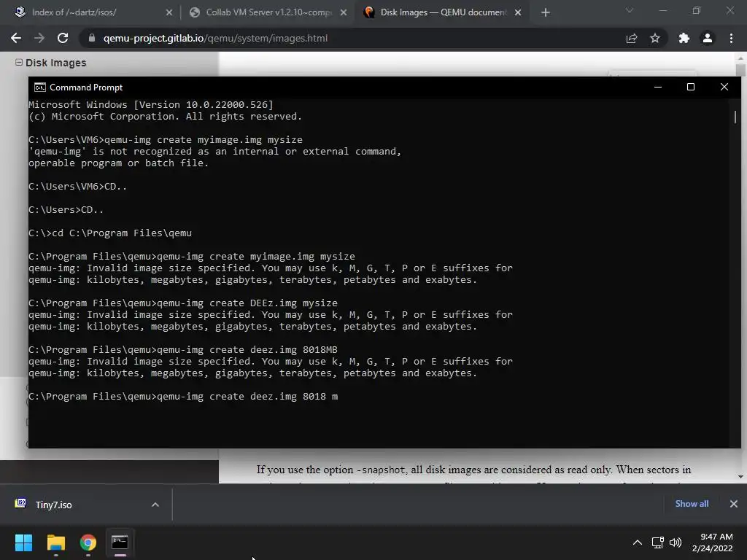Expand the Tiny7.iso download options chevron

(x=155, y=505)
